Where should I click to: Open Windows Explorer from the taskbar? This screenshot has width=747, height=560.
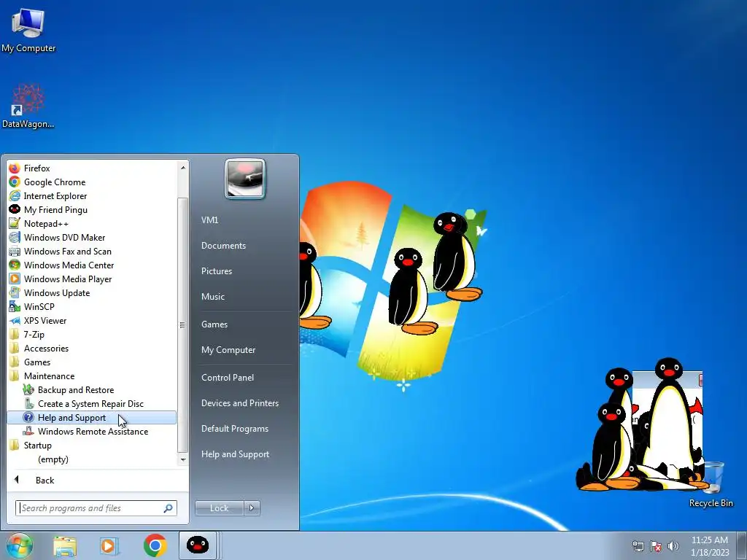[x=65, y=545]
